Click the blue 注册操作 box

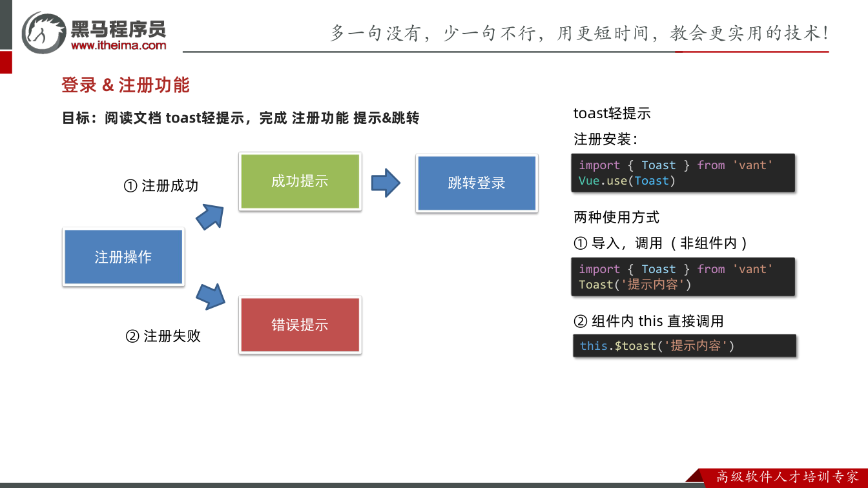tap(123, 257)
